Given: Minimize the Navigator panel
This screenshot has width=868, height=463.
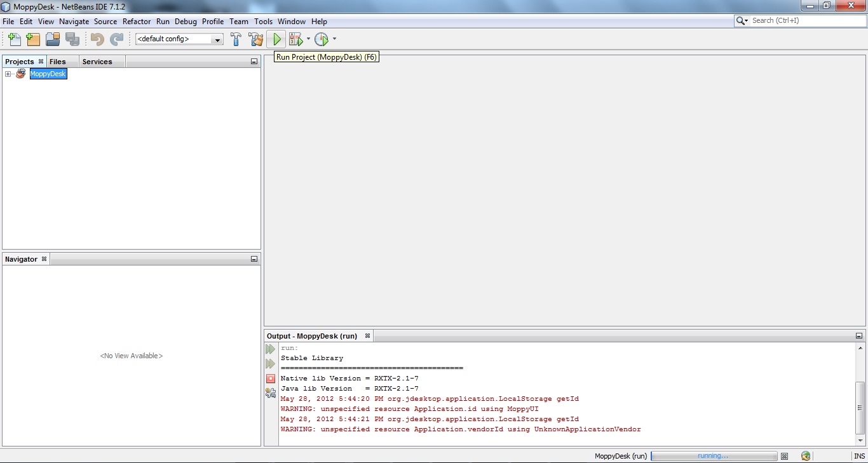Looking at the screenshot, I should click(254, 259).
